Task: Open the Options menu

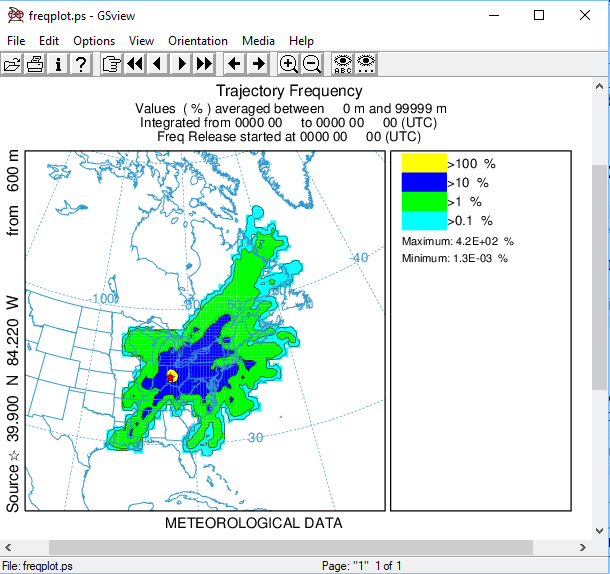Action: [94, 41]
